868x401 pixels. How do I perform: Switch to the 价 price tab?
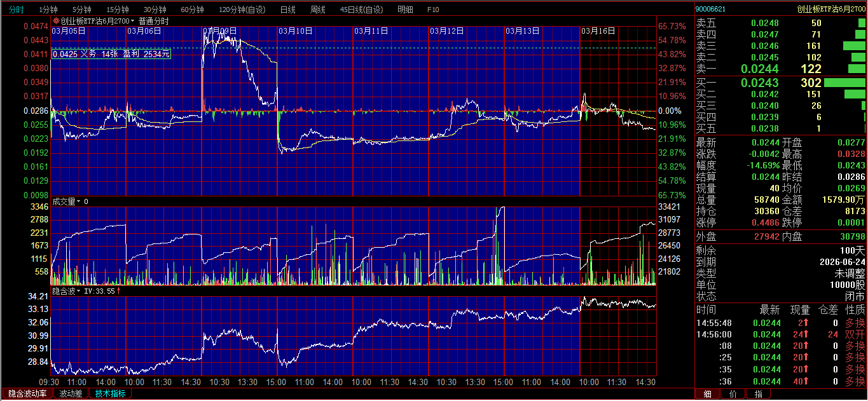[733, 394]
